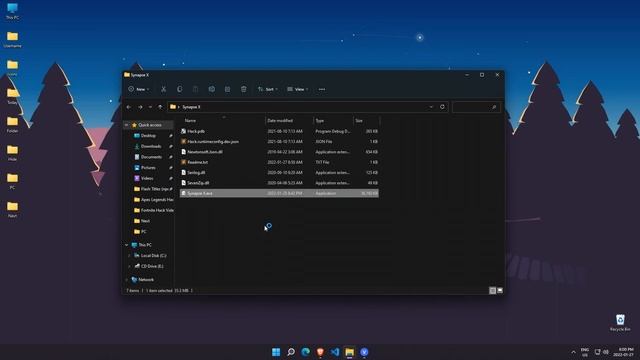Switch to large thumbnails view icon

click(x=500, y=290)
